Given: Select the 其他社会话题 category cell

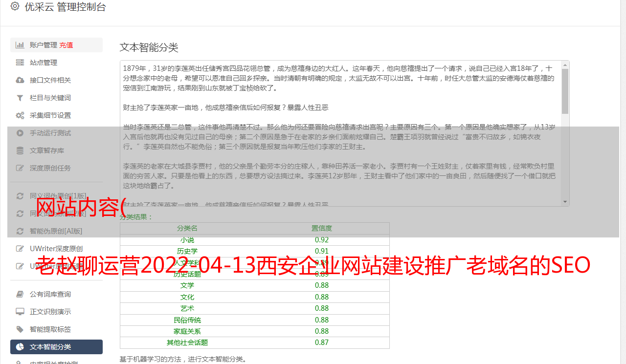Looking at the screenshot, I should click(187, 343).
